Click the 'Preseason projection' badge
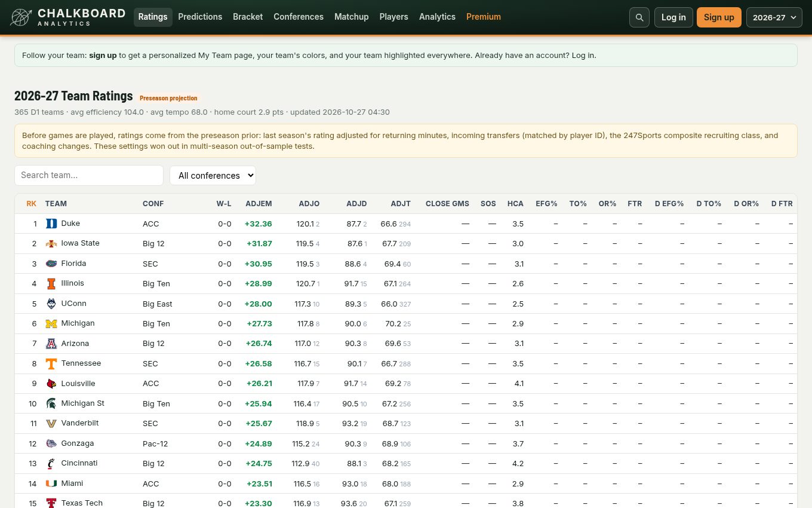812x508 pixels. tap(168, 98)
